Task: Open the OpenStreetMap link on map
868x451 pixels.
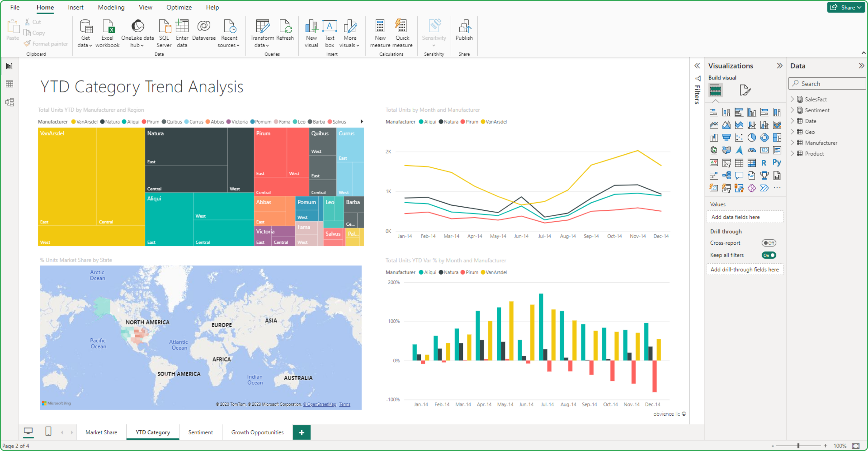Action: click(319, 404)
